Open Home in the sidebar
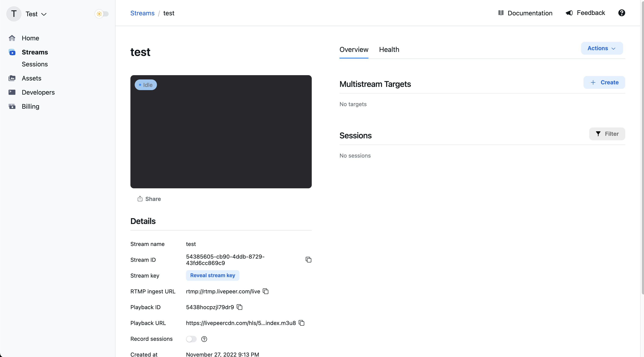This screenshot has width=644, height=357. pyautogui.click(x=30, y=38)
